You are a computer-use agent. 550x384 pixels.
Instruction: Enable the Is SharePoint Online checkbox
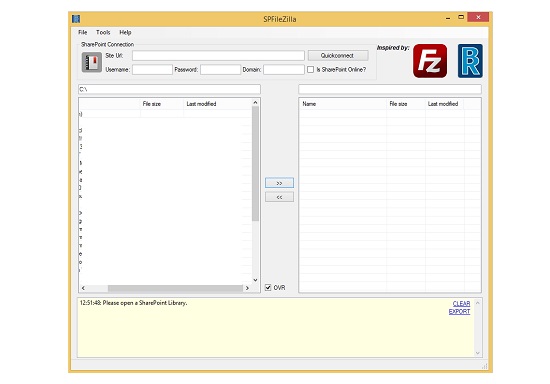pyautogui.click(x=310, y=69)
